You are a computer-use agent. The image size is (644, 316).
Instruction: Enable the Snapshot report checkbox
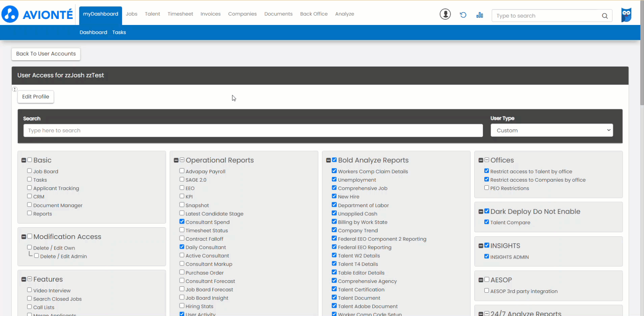pyautogui.click(x=182, y=205)
